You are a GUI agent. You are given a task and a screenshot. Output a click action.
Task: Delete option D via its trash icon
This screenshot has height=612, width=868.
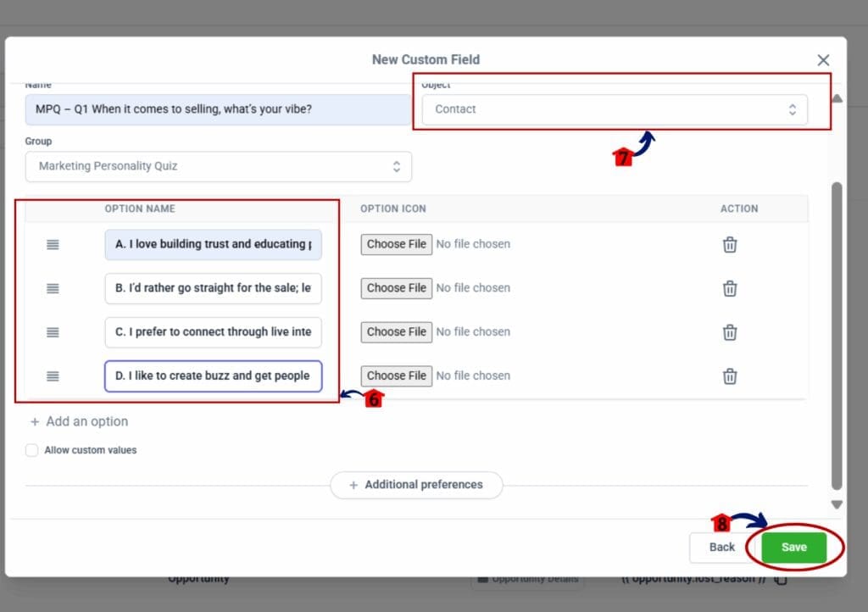(729, 376)
